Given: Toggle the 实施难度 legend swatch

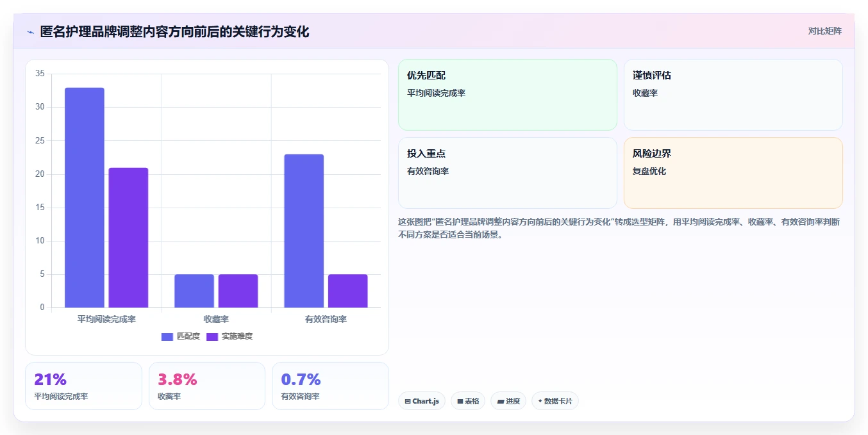Looking at the screenshot, I should click(212, 336).
